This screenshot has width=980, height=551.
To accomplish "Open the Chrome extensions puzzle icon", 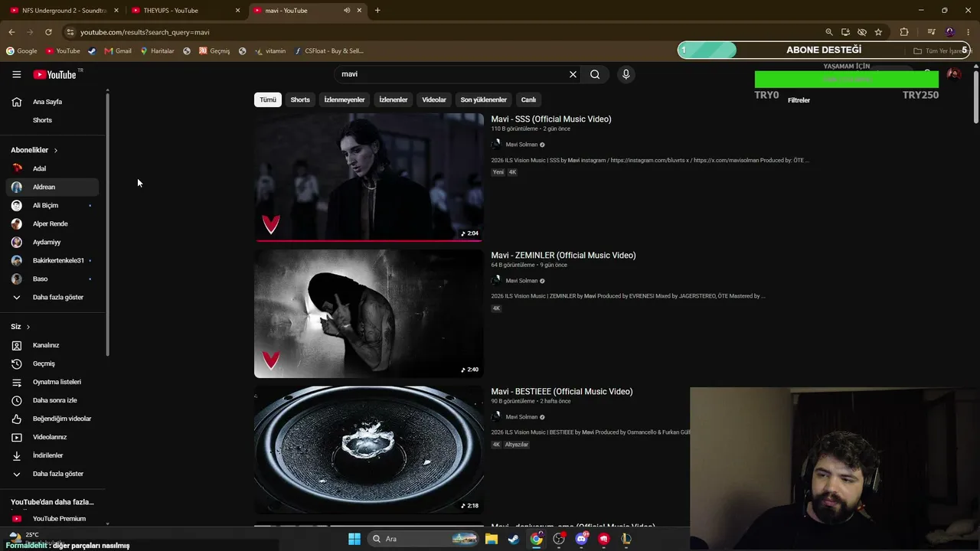I will 904,32.
